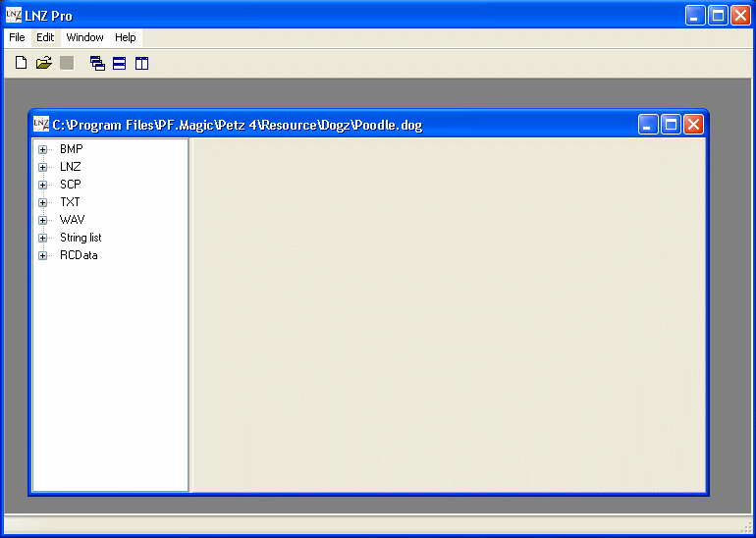Click the Open folder toolbar icon

[44, 63]
